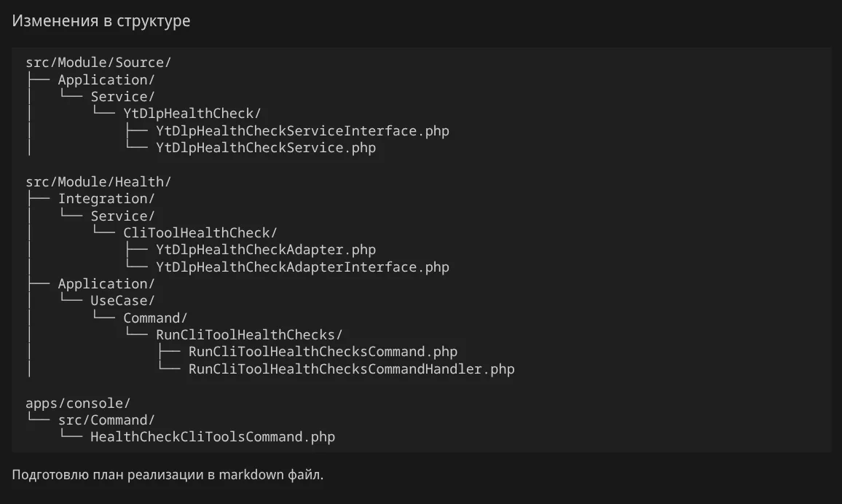
Task: Select YtDlpHealthCheckServiceInterface.php in the tree
Action: pos(302,131)
